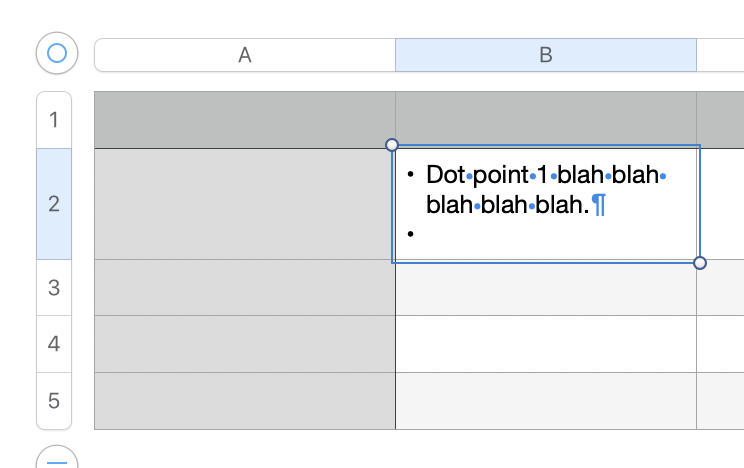Select row 2 header
Screen dimensions: 744x468
pos(54,204)
